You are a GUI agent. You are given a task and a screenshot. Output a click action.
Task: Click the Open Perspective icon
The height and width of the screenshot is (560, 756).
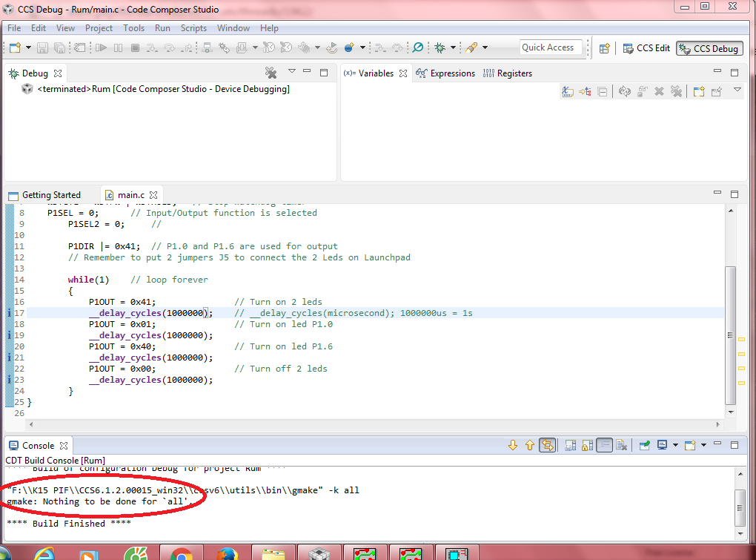(x=605, y=48)
